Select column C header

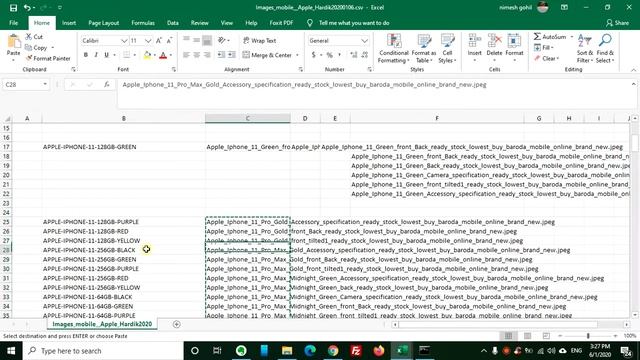coord(248,118)
